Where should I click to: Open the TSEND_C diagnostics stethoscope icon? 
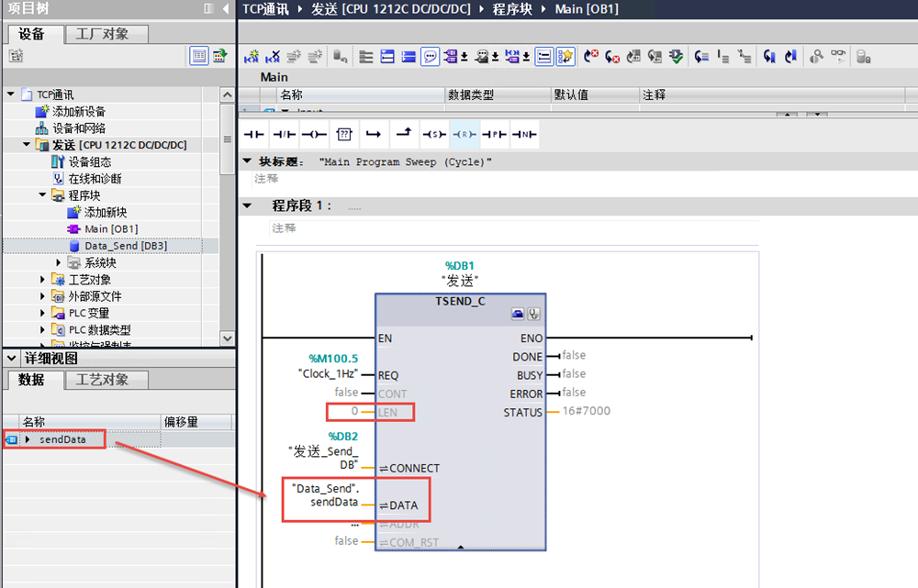pos(533,314)
